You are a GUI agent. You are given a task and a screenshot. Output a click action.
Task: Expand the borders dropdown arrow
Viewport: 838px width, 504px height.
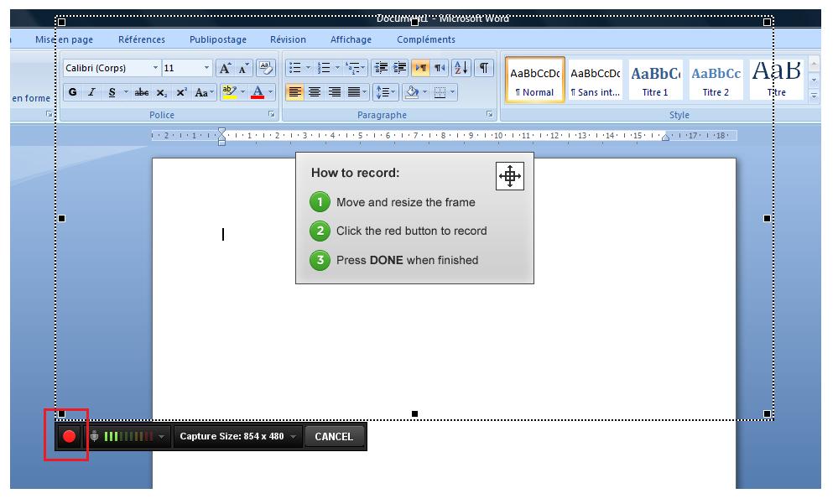click(x=453, y=92)
